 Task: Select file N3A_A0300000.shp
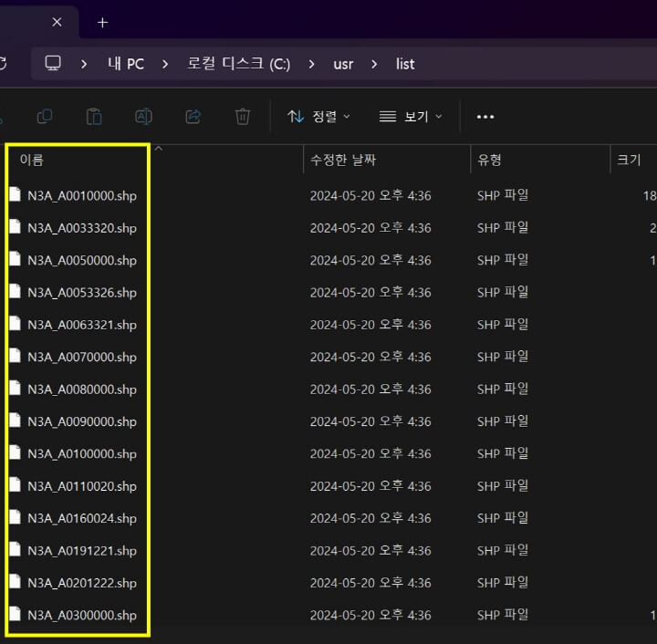(x=82, y=615)
